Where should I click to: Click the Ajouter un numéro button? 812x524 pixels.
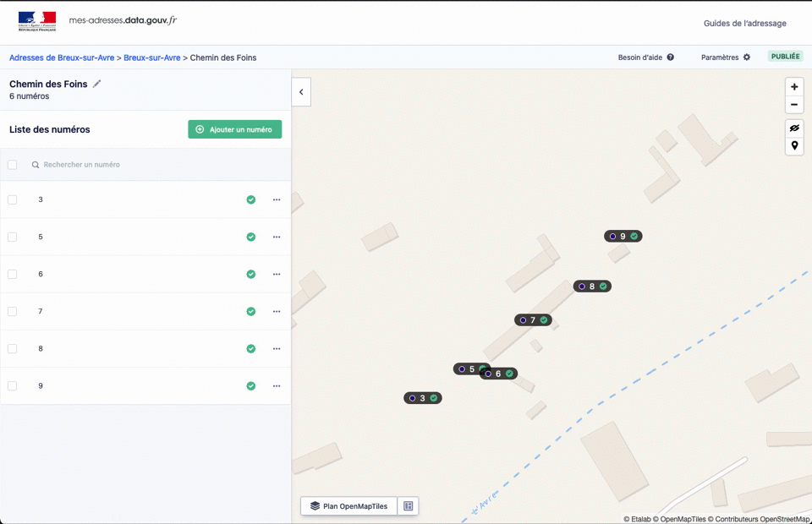tap(234, 129)
